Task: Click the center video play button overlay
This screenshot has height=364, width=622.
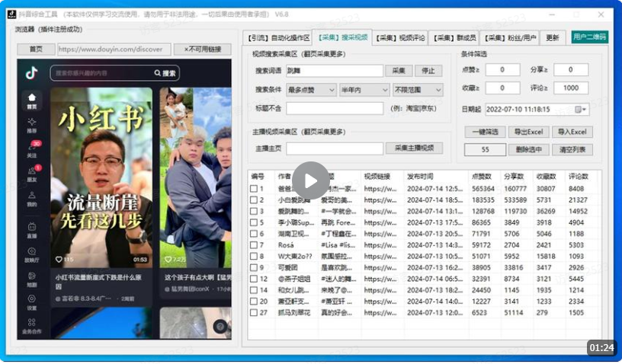Action: point(311,180)
